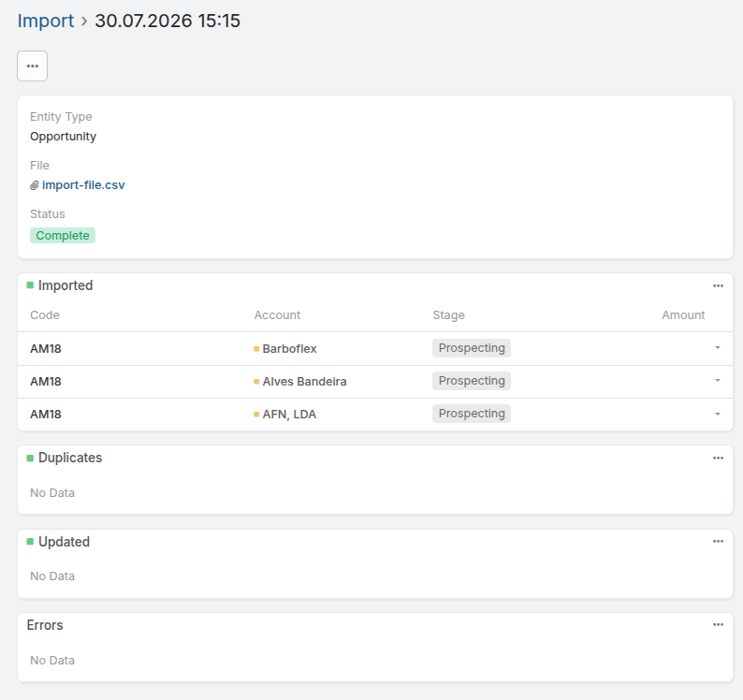Open the Updated panel three-dot menu
The image size is (743, 700).
click(x=718, y=541)
